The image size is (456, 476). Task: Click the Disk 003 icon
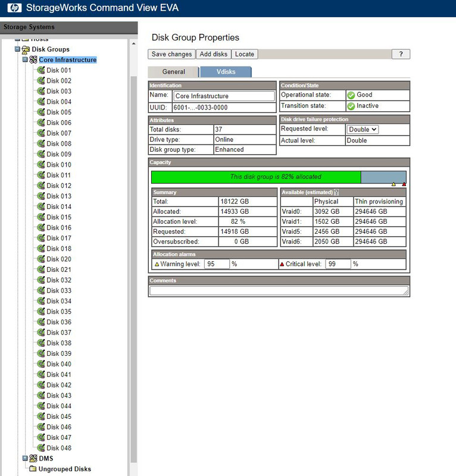[x=41, y=92]
